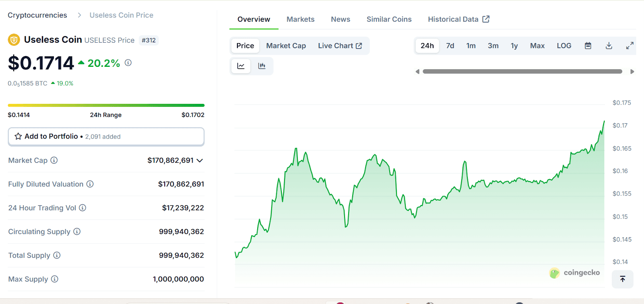This screenshot has height=304, width=644.
Task: Click Useless Coin Price breadcrumb
Action: [122, 15]
